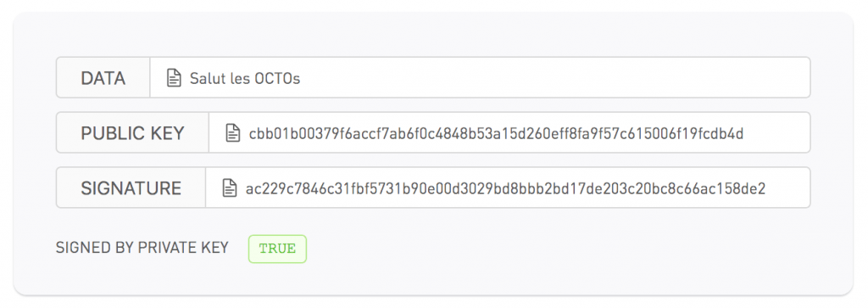Click blank area right of the public key hash
Viewport: 868px width, 308px height.
(776, 133)
